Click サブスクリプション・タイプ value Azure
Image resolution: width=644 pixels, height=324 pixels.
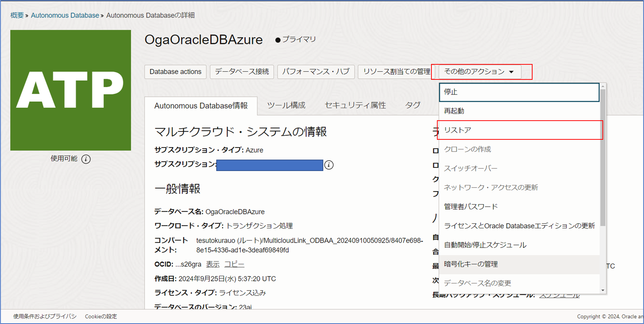click(255, 150)
